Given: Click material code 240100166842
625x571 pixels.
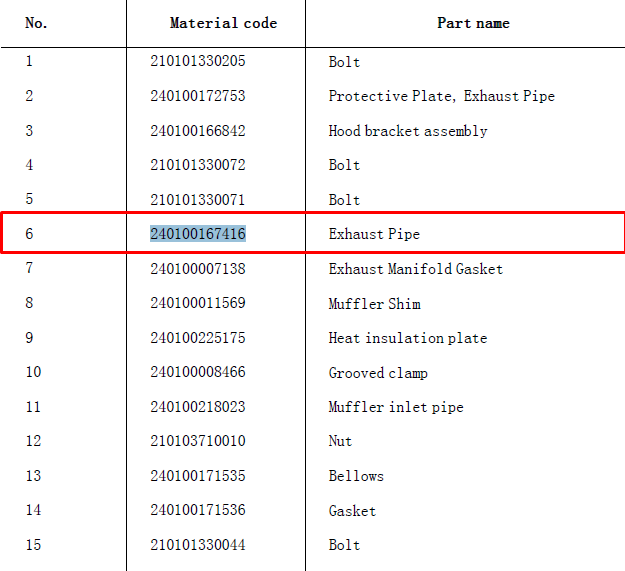Looking at the screenshot, I should coord(198,131).
